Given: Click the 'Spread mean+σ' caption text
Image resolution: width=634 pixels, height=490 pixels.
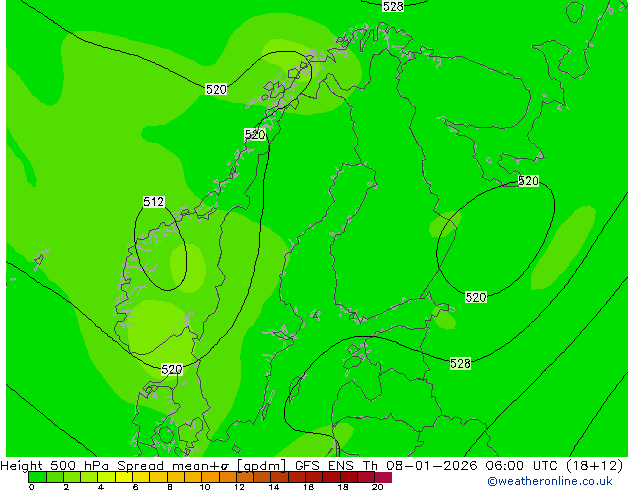Looking at the screenshot, I should point(173,465).
